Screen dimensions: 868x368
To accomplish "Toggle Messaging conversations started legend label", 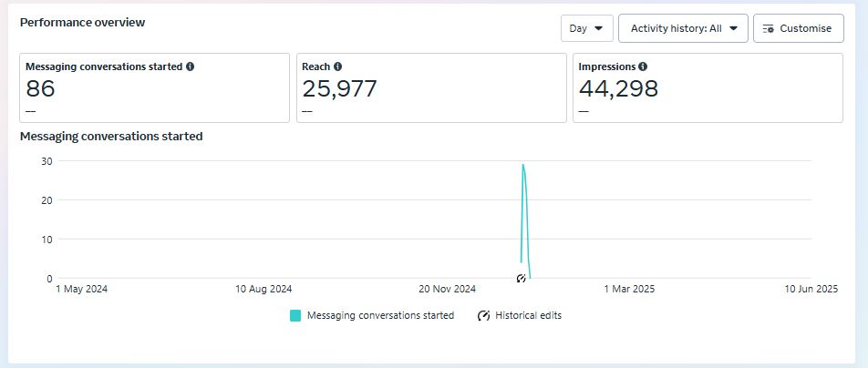I will [x=380, y=316].
